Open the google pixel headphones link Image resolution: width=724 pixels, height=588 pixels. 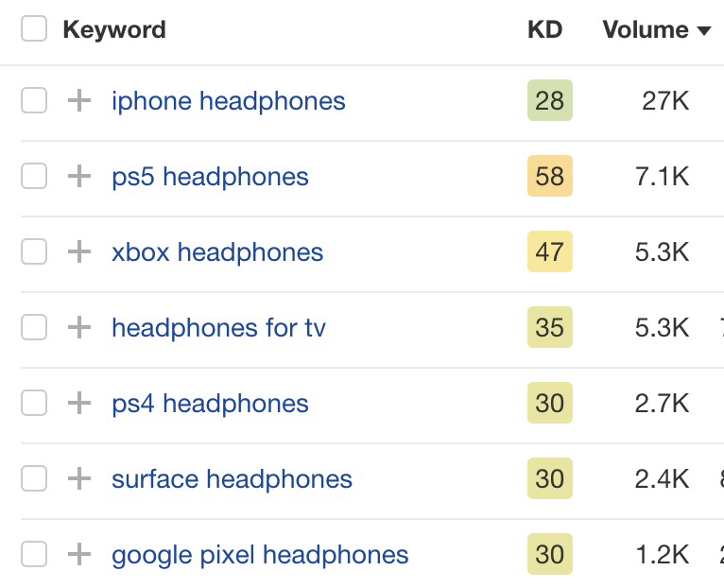(260, 555)
